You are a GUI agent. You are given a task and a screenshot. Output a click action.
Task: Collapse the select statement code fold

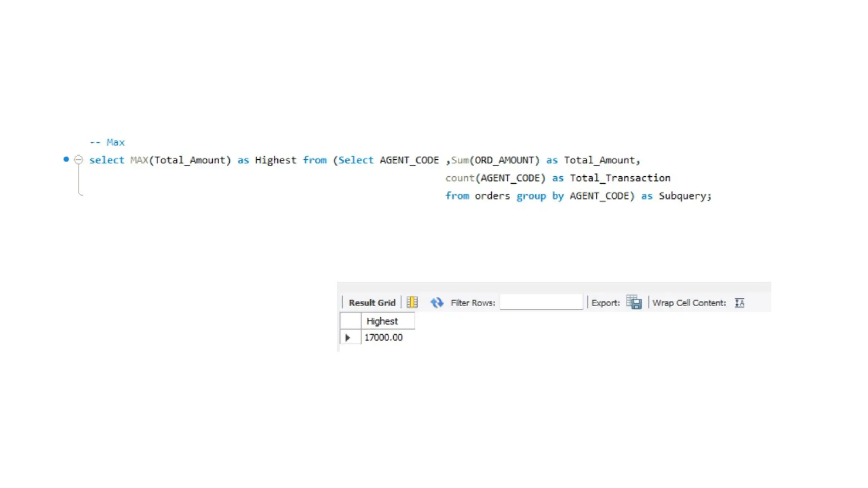pyautogui.click(x=78, y=160)
